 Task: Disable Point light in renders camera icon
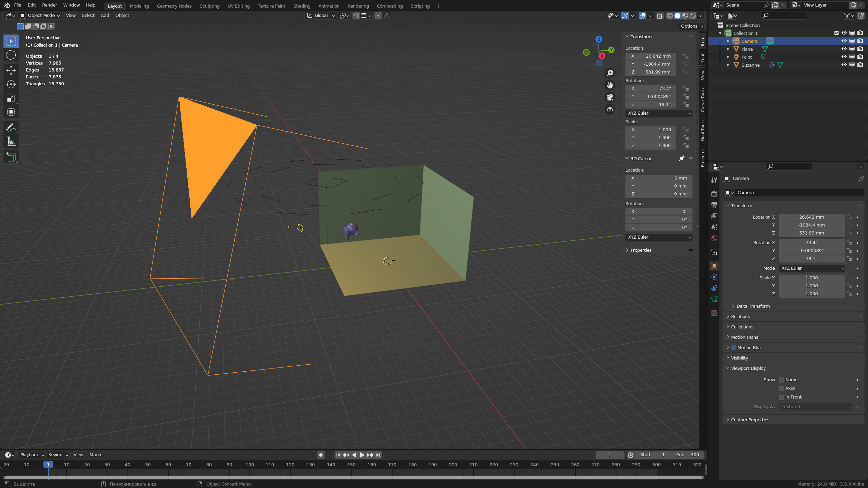point(860,57)
